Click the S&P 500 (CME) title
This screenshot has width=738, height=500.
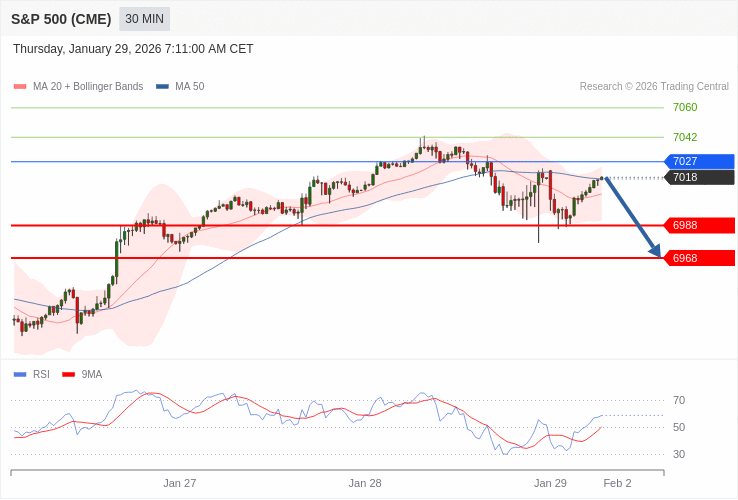click(x=61, y=19)
